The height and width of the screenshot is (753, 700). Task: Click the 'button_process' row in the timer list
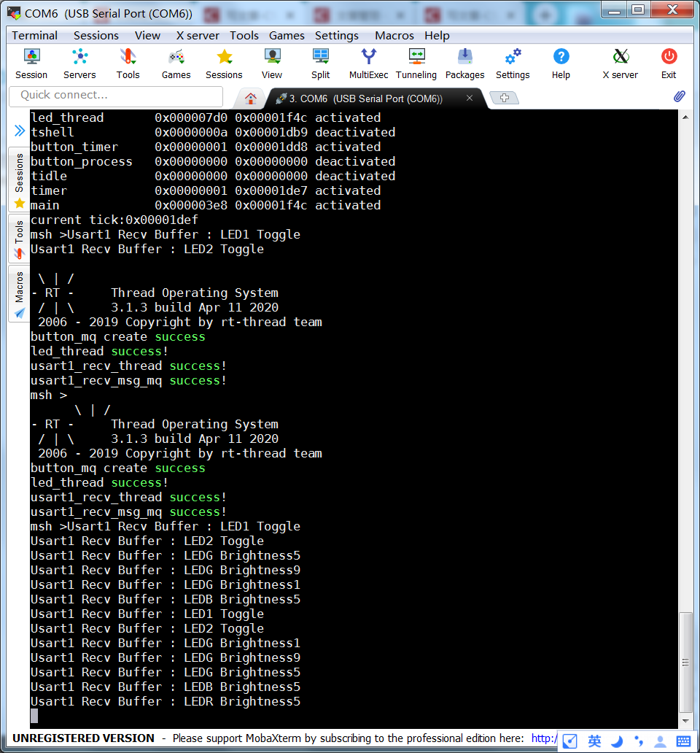(x=213, y=161)
